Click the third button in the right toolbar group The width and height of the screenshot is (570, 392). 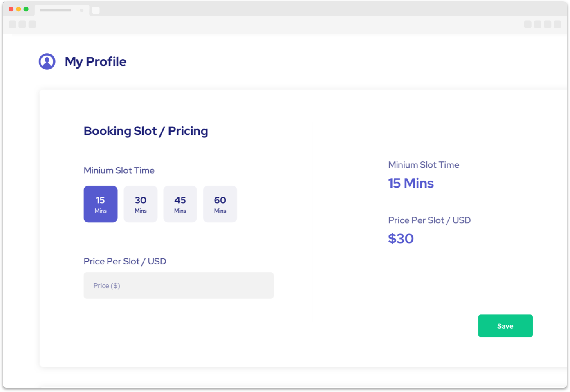tap(548, 25)
